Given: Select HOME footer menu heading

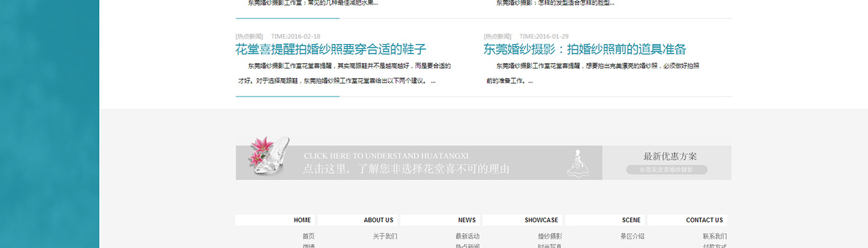Looking at the screenshot, I should point(302,220).
